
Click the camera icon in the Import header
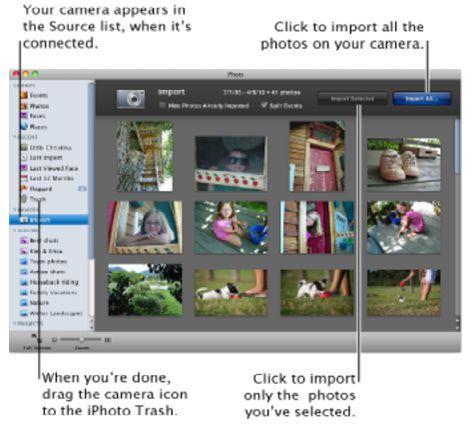(131, 99)
